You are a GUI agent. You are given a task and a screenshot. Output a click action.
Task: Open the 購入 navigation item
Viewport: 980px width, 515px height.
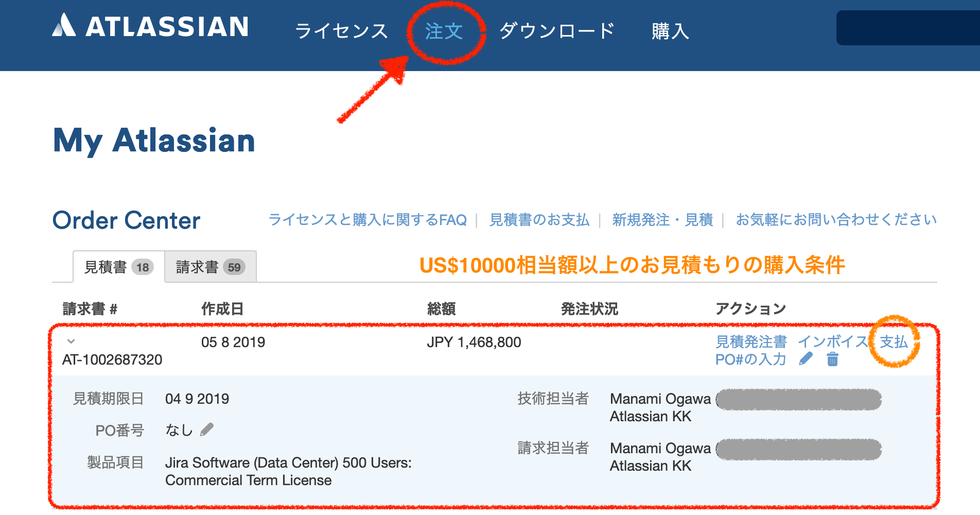670,31
